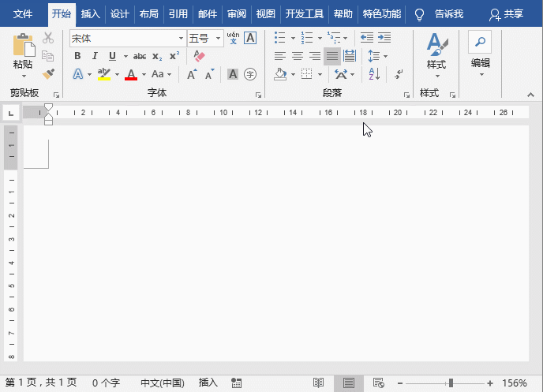
Task: Click the Cut scissors icon
Action: click(x=48, y=38)
